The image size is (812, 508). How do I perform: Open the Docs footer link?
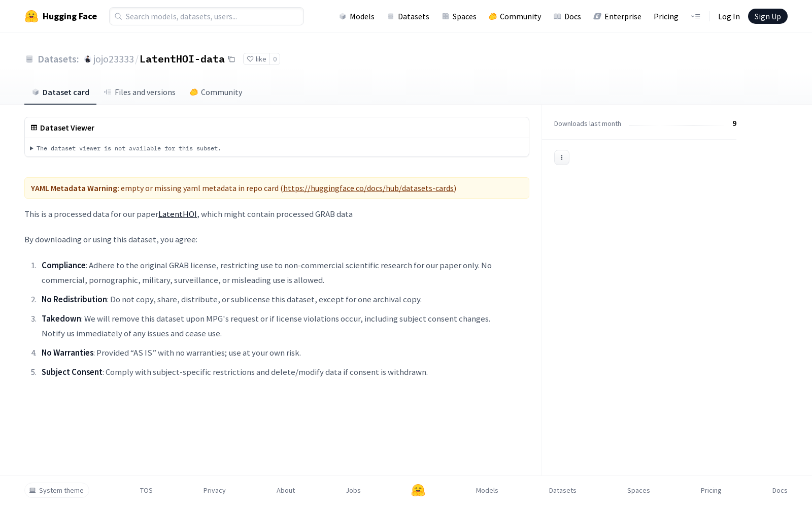click(x=780, y=490)
